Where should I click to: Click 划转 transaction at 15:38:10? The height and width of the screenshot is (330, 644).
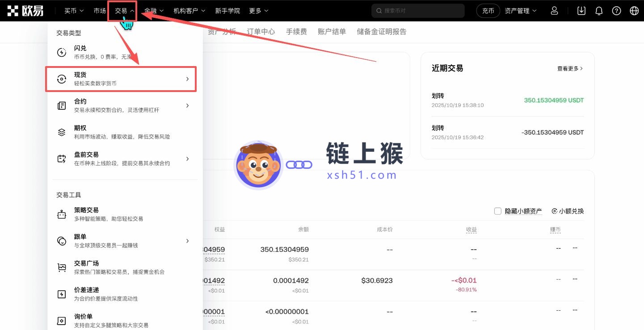tap(508, 100)
